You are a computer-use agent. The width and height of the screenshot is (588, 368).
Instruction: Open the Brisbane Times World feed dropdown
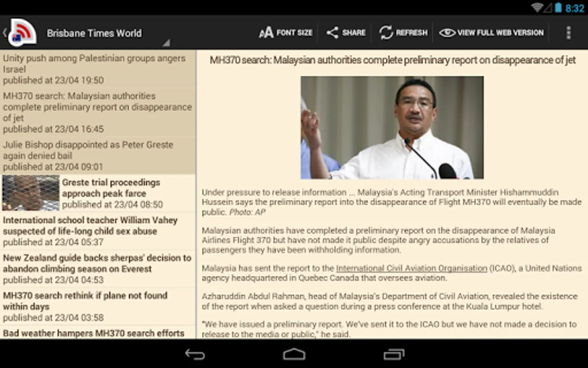coord(108,33)
